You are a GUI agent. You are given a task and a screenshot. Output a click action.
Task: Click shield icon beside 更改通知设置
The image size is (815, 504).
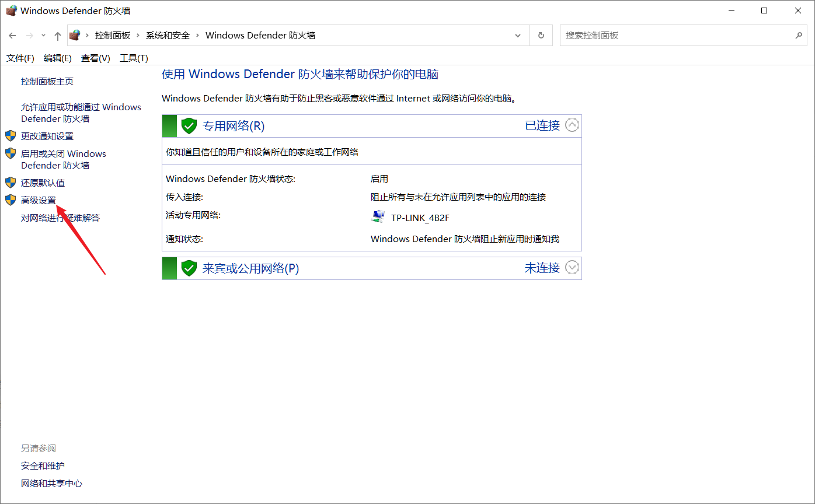[x=11, y=136]
